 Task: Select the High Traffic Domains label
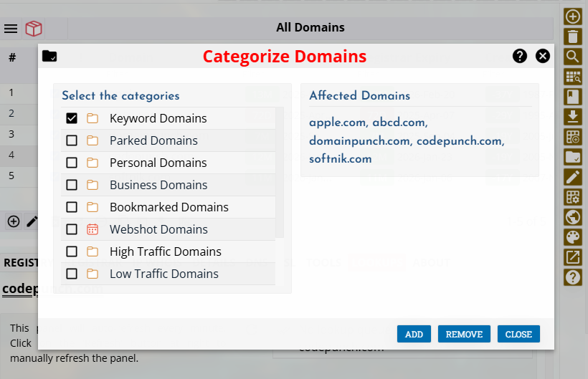pyautogui.click(x=166, y=251)
